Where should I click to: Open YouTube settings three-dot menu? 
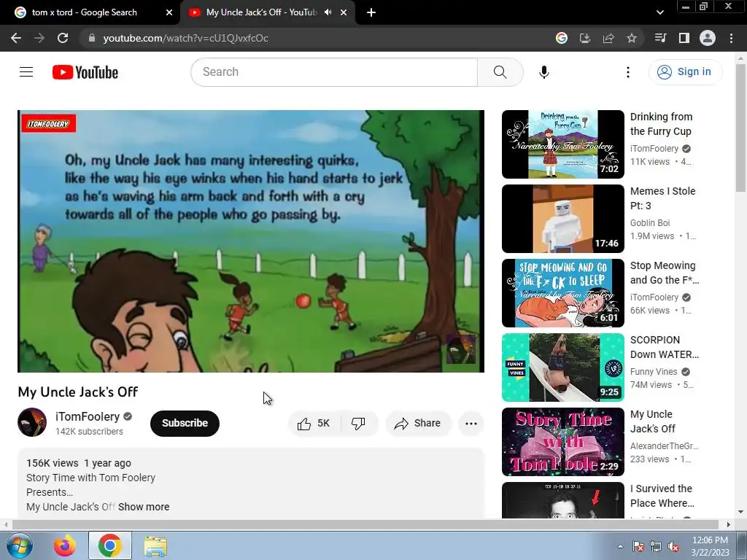point(628,72)
